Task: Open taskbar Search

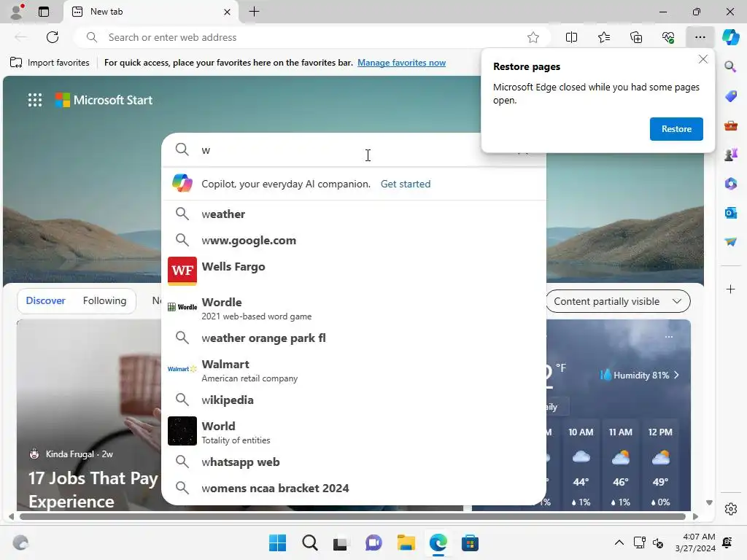Action: click(309, 542)
